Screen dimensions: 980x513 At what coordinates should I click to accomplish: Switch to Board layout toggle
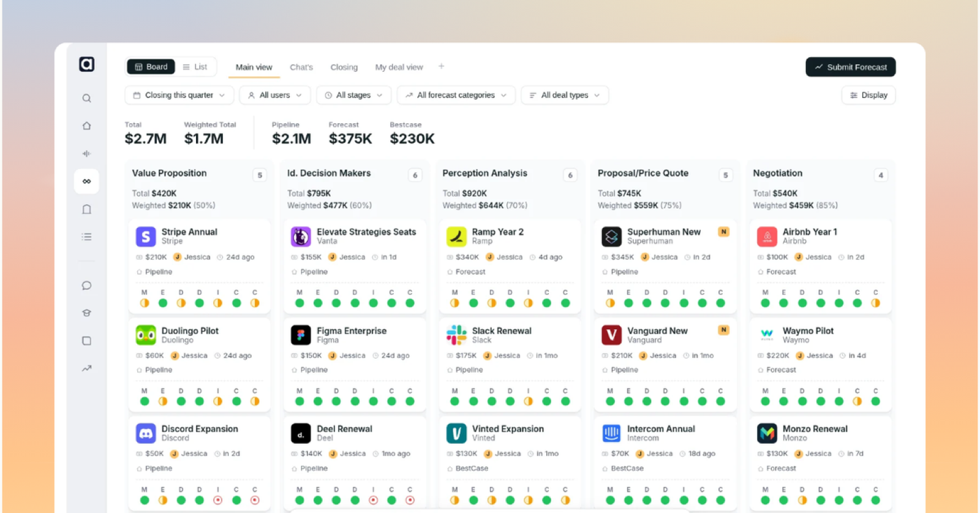pos(151,67)
